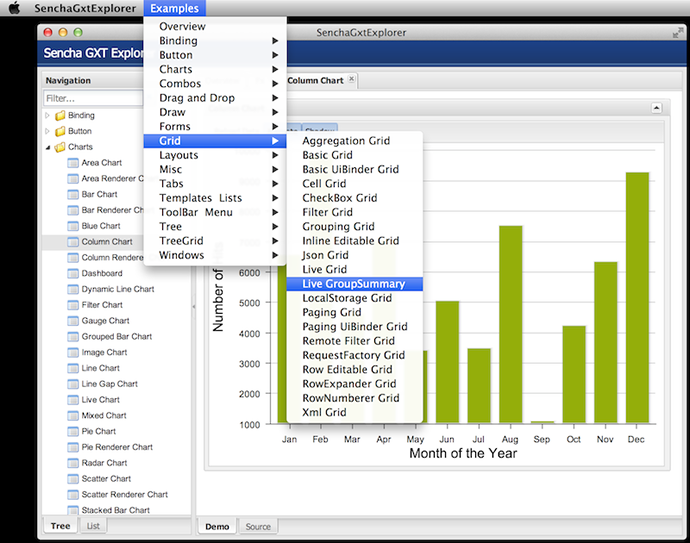The image size is (690, 543).
Task: Click the Mixed Chart item icon
Action: pos(73,416)
